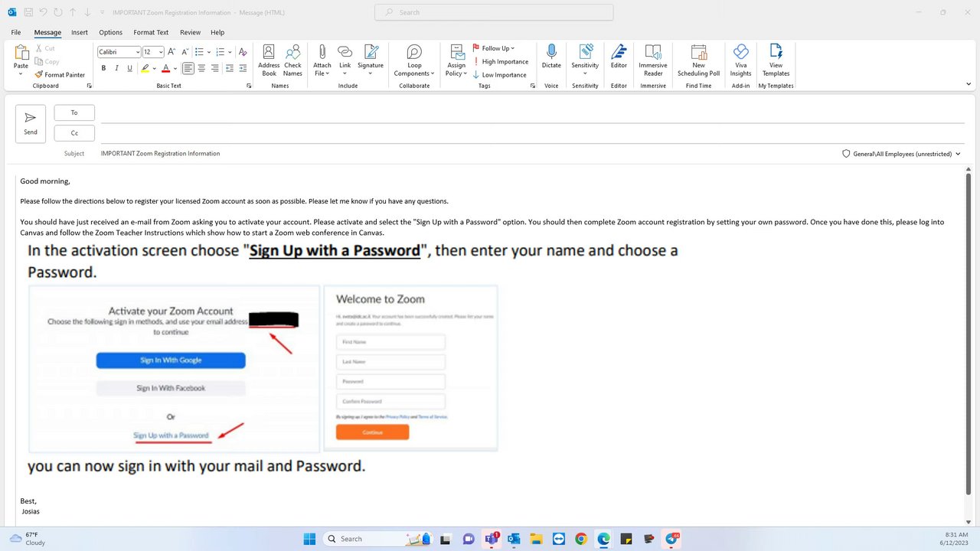The width and height of the screenshot is (980, 551).
Task: Mark message as Low Importance
Action: click(499, 75)
